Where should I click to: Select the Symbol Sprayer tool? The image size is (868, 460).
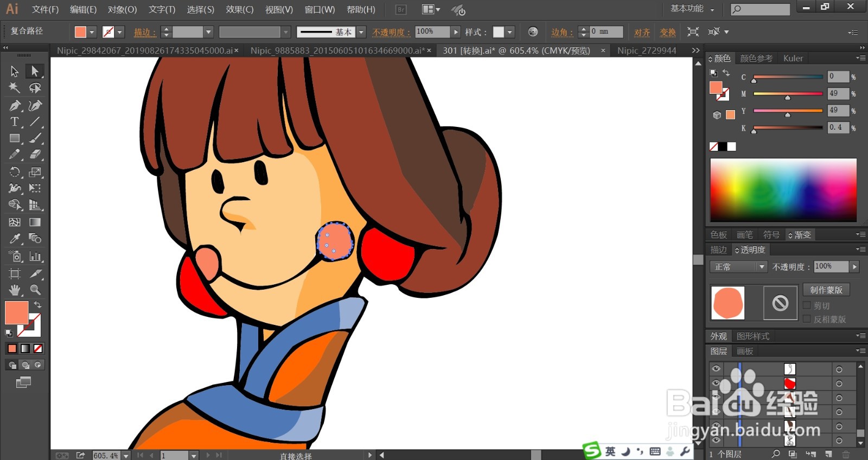tap(15, 256)
